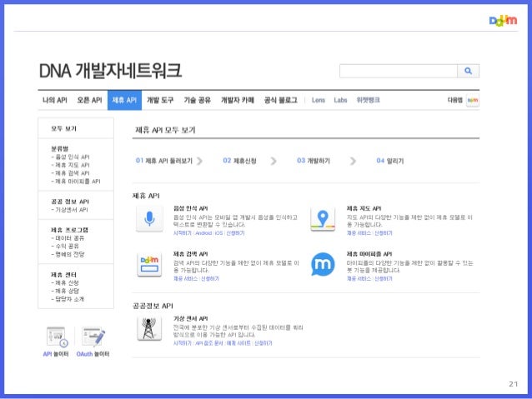Click the DNA 개발자네트워크 title
This screenshot has width=532, height=399.
[x=110, y=71]
